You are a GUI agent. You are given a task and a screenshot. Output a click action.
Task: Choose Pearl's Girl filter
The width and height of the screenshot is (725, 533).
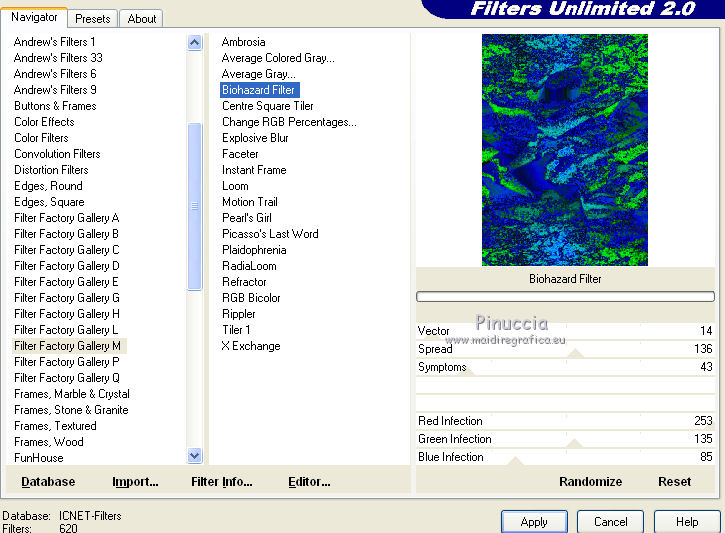click(246, 218)
